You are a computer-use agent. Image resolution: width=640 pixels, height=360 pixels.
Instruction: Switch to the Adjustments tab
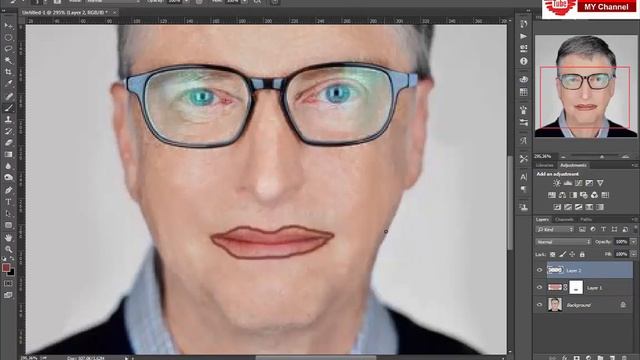[573, 165]
